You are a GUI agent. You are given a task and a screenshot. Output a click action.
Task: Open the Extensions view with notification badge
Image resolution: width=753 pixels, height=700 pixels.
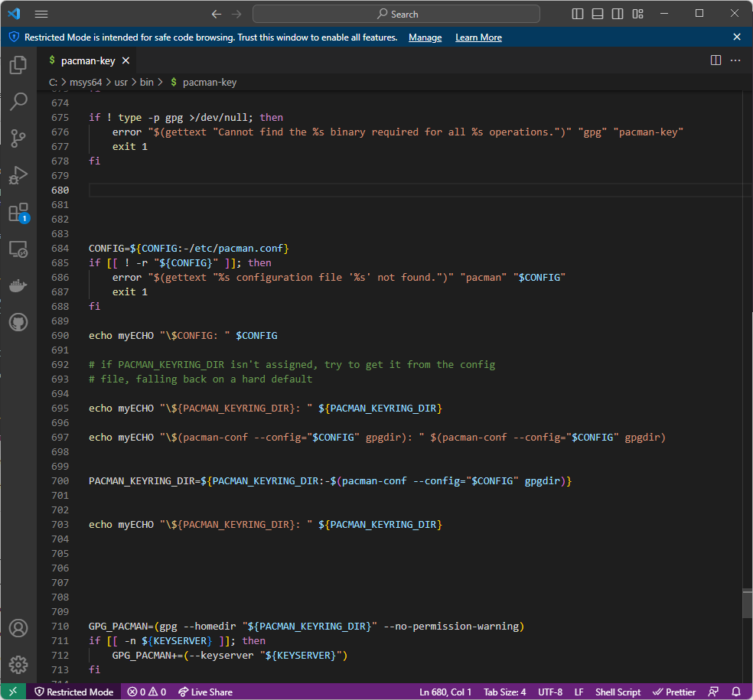[17, 212]
